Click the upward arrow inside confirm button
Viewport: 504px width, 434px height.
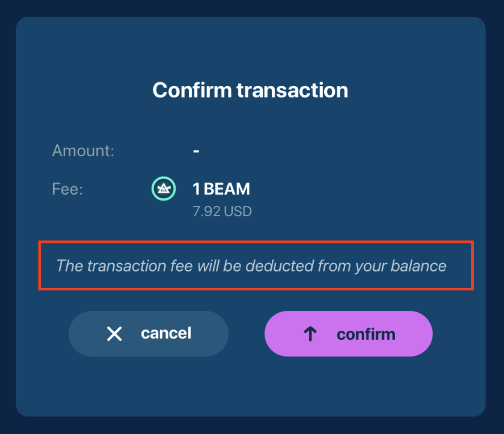tap(311, 333)
